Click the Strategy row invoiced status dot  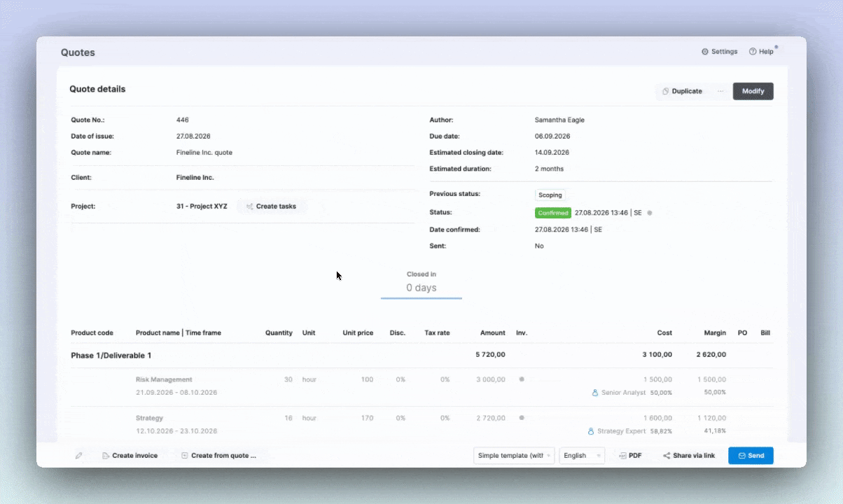point(522,418)
